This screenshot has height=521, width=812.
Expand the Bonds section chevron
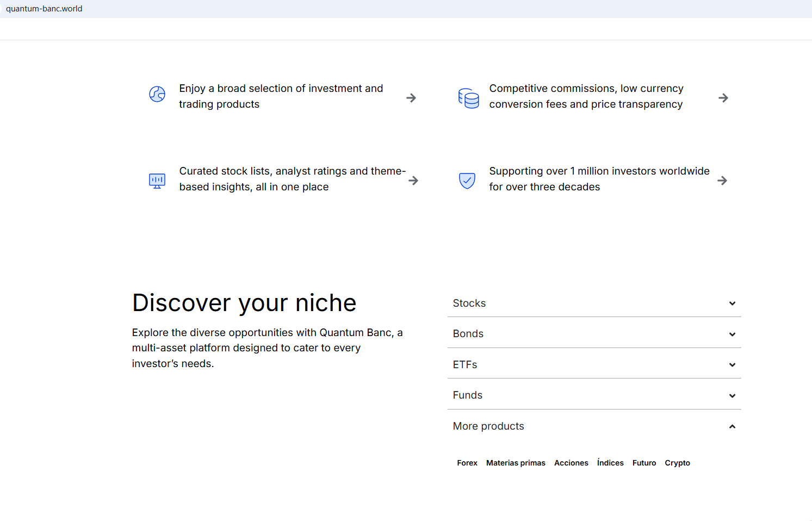(732, 334)
